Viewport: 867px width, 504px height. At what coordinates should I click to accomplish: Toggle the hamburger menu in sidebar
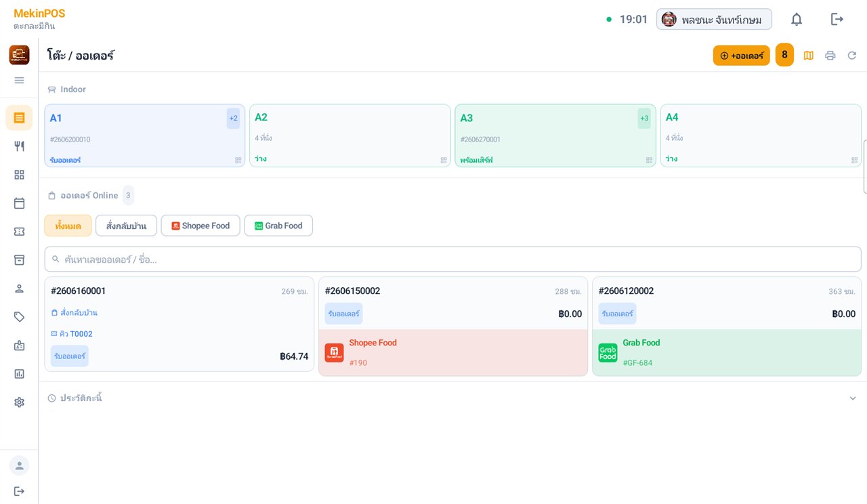tap(19, 80)
